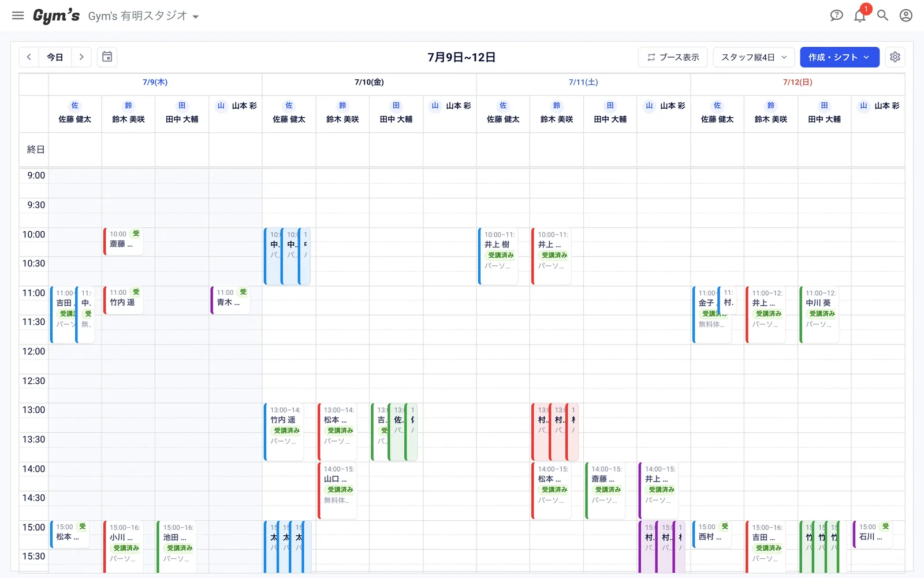Open 松本 15:00 booking on 7/9

[x=70, y=534]
